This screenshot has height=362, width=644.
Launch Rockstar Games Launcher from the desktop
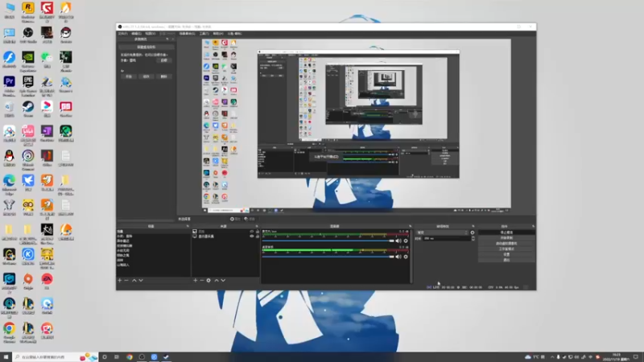tap(28, 10)
